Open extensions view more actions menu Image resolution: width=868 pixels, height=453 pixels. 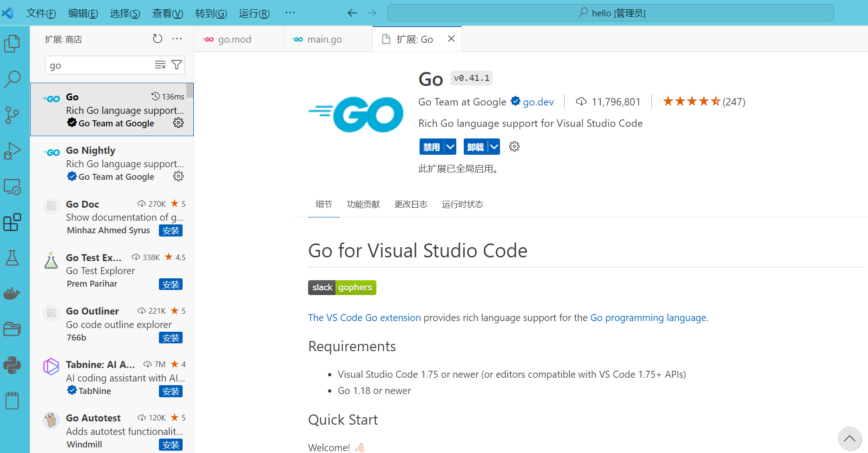click(177, 39)
